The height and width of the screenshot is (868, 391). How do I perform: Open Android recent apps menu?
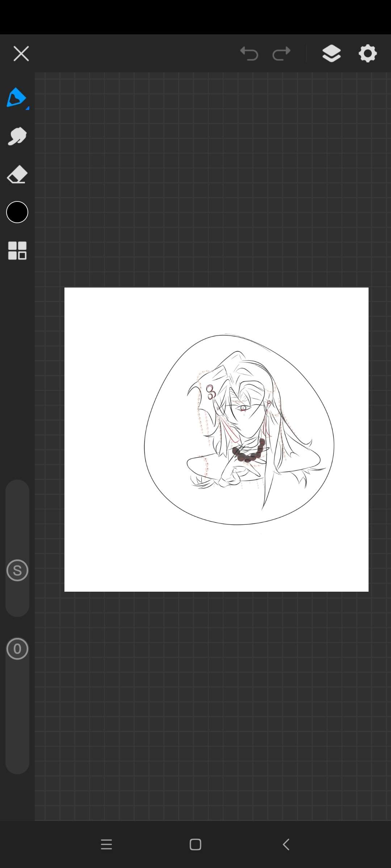tap(106, 845)
